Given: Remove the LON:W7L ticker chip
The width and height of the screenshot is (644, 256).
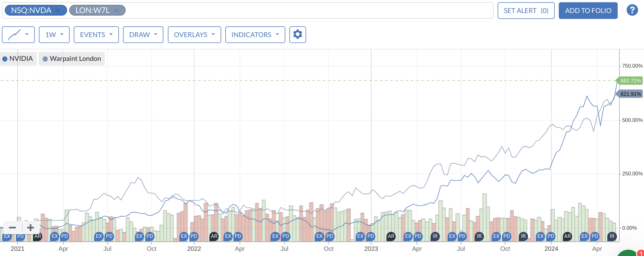Looking at the screenshot, I should coord(116,10).
